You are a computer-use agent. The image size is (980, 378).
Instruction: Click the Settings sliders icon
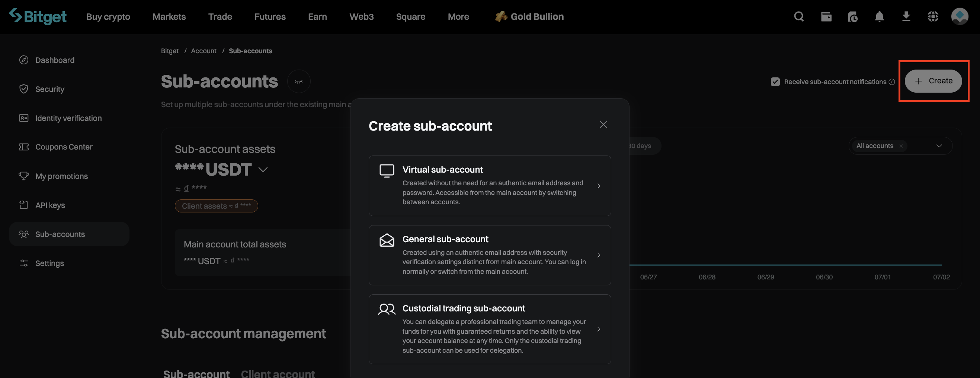pos(23,263)
